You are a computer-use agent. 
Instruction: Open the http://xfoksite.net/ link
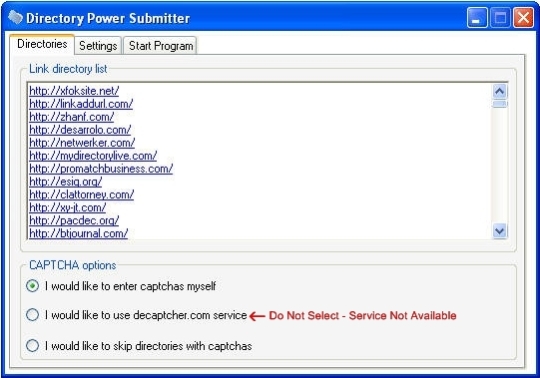pos(74,91)
